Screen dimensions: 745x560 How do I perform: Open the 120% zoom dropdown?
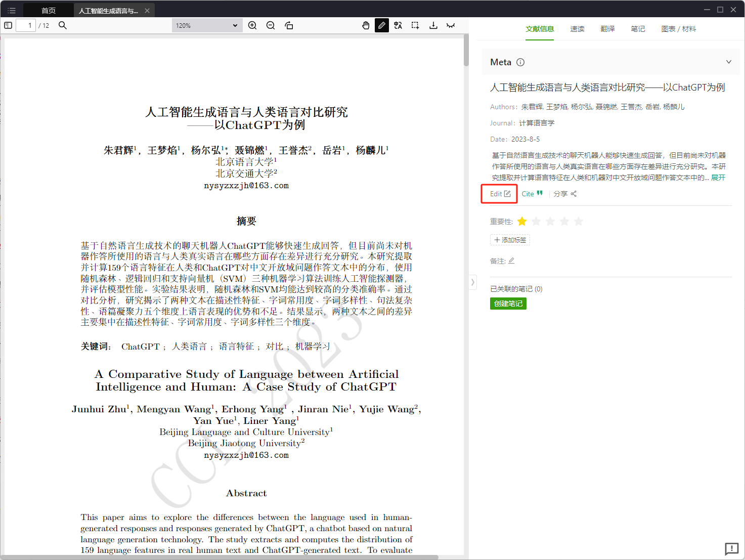(x=207, y=25)
